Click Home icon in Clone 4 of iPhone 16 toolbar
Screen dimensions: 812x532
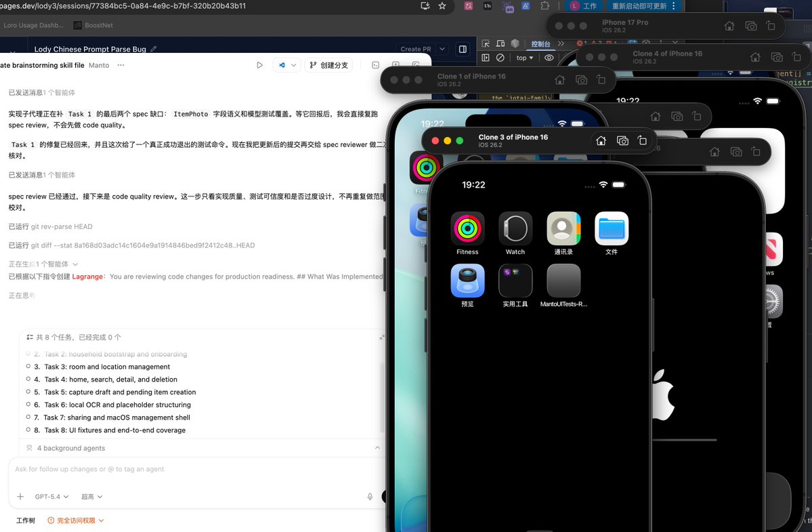756,57
